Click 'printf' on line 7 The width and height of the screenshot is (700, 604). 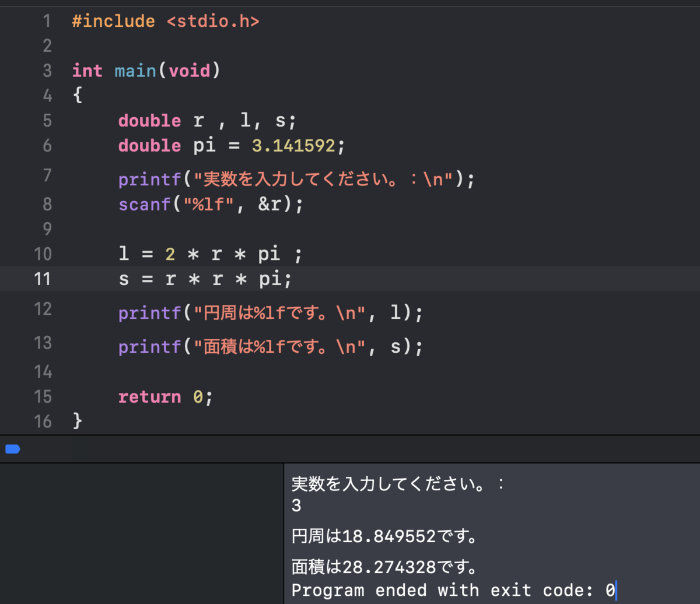coord(150,180)
